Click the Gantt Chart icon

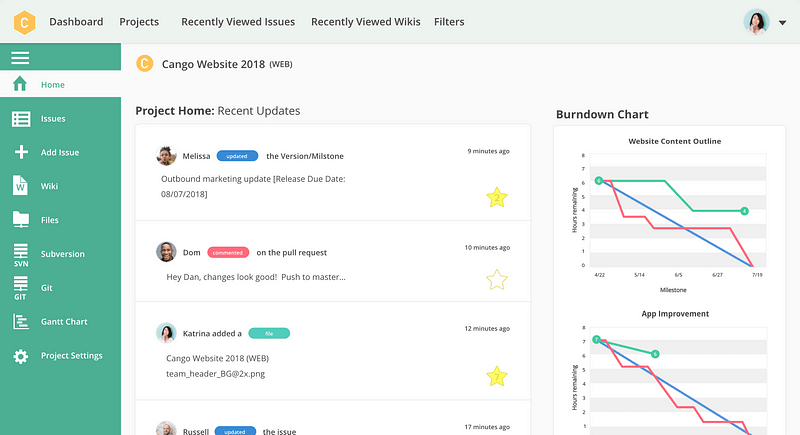[20, 322]
